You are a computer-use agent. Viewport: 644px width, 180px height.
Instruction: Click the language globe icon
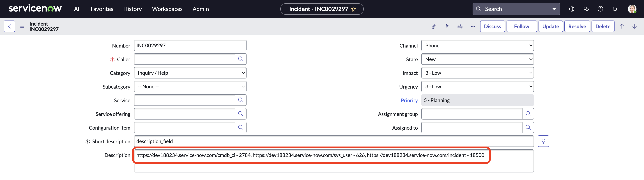click(572, 9)
